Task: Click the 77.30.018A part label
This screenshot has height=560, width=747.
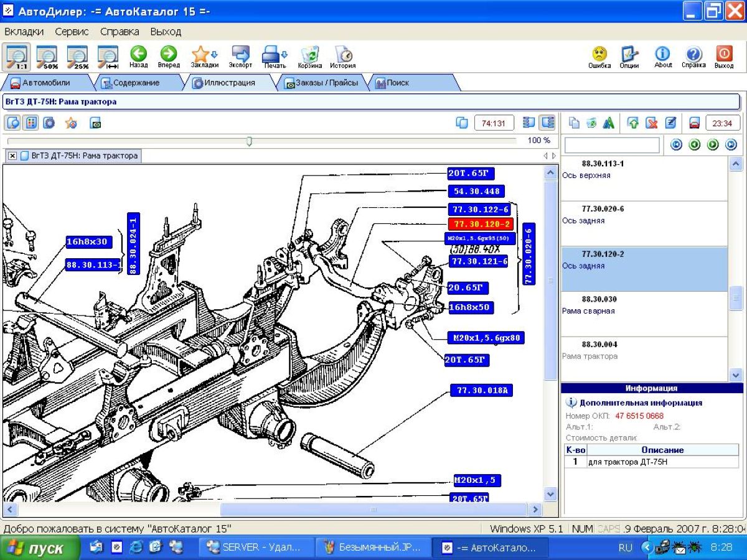Action: [x=482, y=391]
